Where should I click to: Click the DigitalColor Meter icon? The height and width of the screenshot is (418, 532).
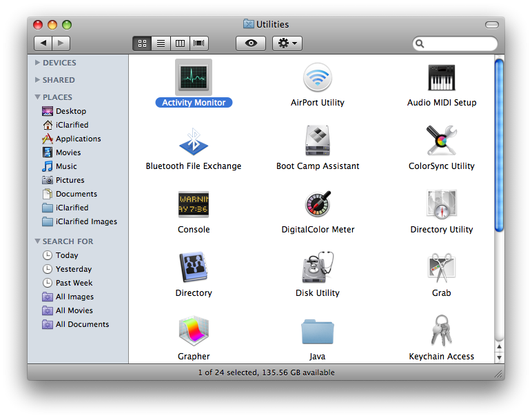pos(318,204)
